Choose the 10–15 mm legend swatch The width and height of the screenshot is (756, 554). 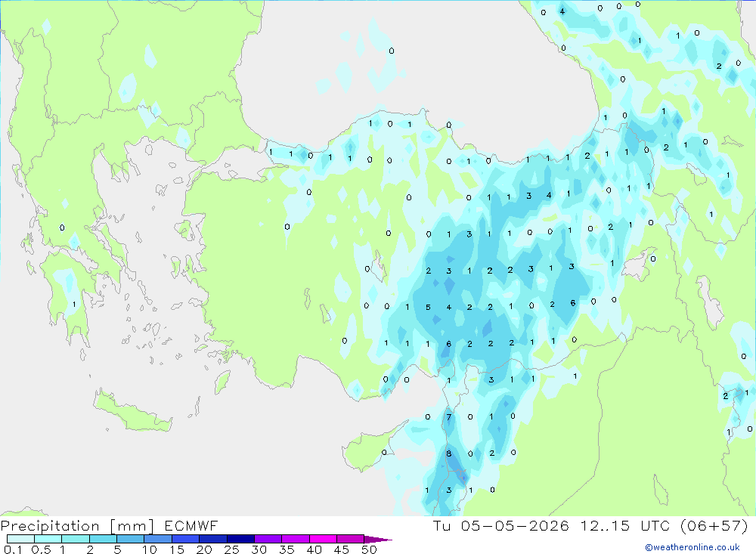(x=158, y=539)
